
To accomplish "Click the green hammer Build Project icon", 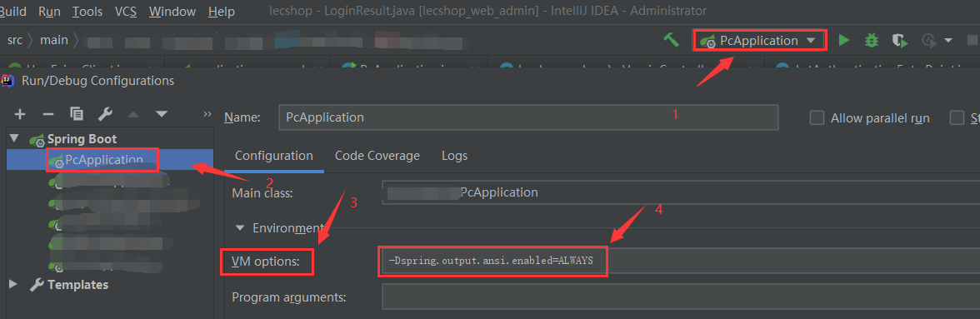I will coord(672,40).
